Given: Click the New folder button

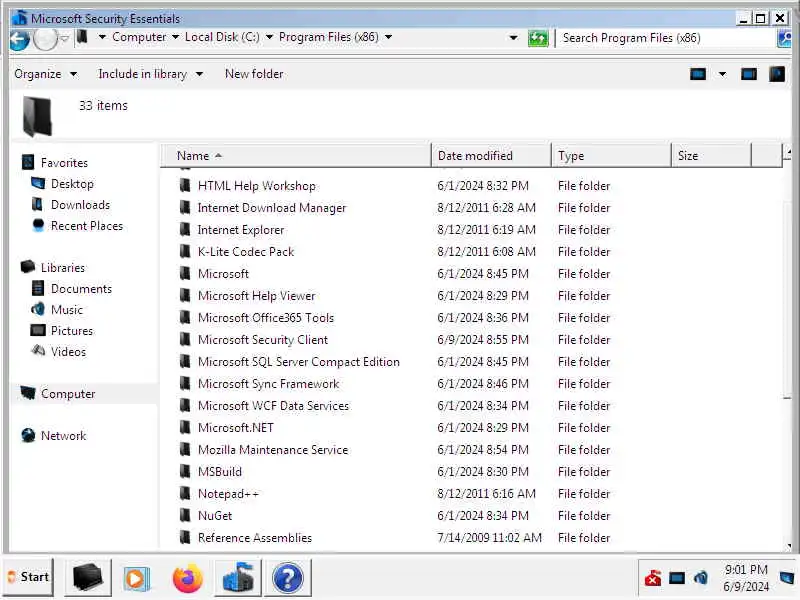Looking at the screenshot, I should (254, 74).
